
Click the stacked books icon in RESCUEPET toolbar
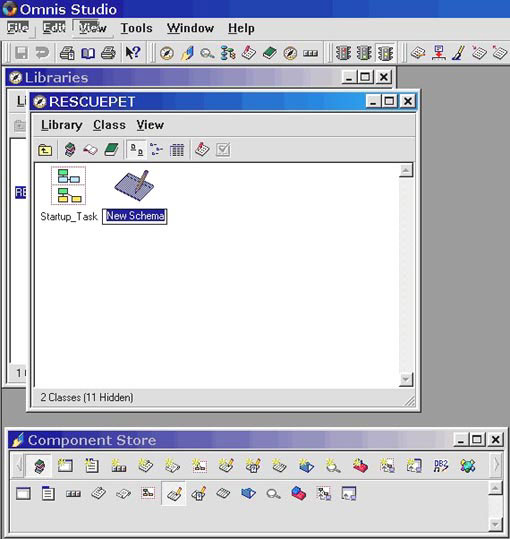pos(70,150)
